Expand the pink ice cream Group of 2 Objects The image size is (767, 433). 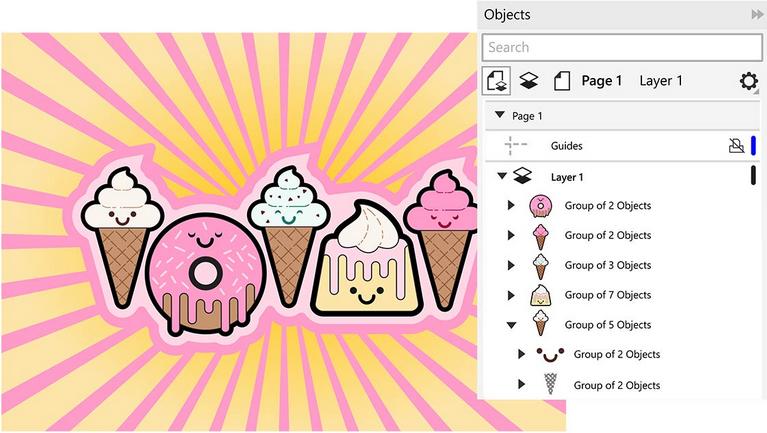[511, 235]
